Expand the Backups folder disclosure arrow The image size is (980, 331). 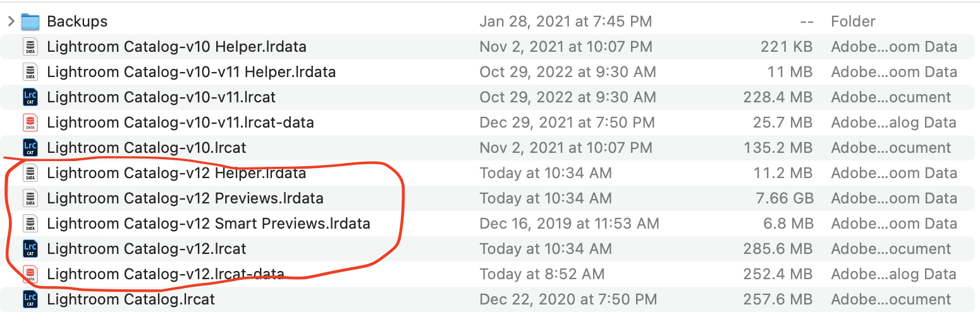coord(11,21)
